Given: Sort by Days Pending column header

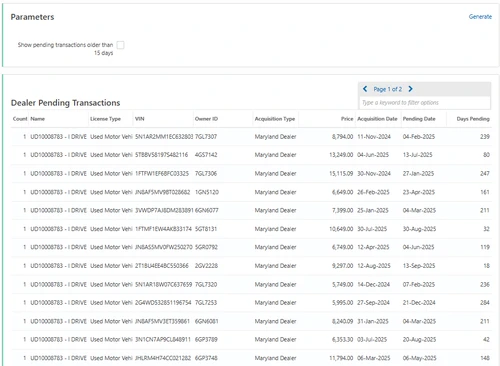Looking at the screenshot, I should click(473, 119).
